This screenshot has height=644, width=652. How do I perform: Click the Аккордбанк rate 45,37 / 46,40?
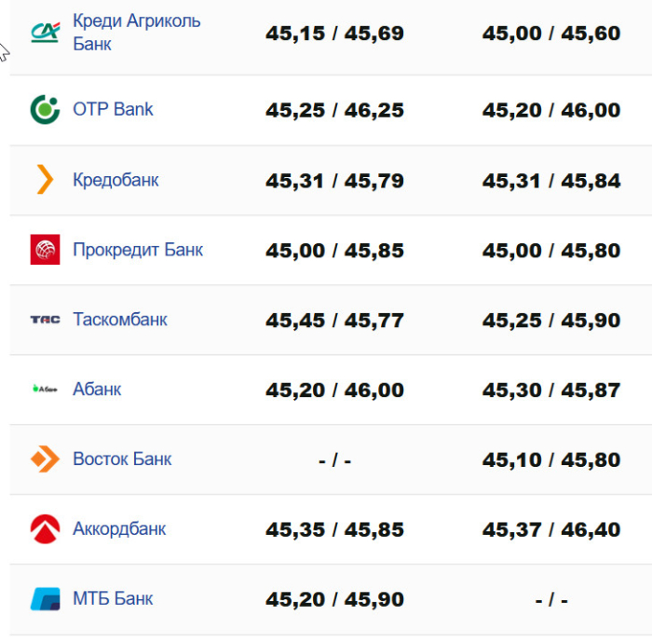(x=551, y=529)
